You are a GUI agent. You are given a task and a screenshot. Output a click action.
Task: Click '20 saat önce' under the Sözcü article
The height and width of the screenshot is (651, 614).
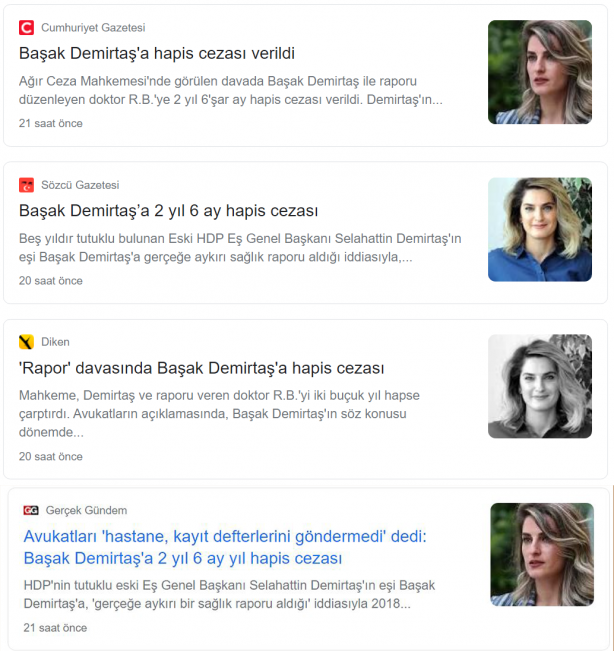(x=51, y=281)
